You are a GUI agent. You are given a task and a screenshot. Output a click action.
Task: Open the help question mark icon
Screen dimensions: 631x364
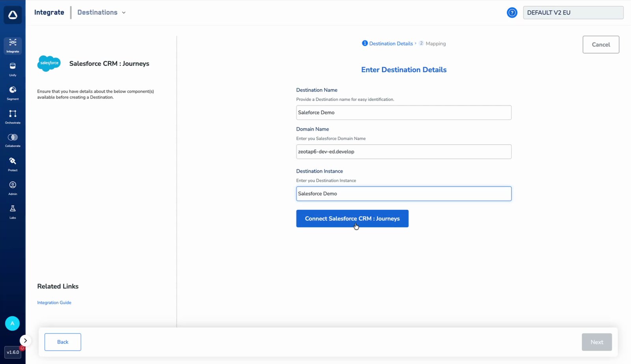pyautogui.click(x=512, y=13)
